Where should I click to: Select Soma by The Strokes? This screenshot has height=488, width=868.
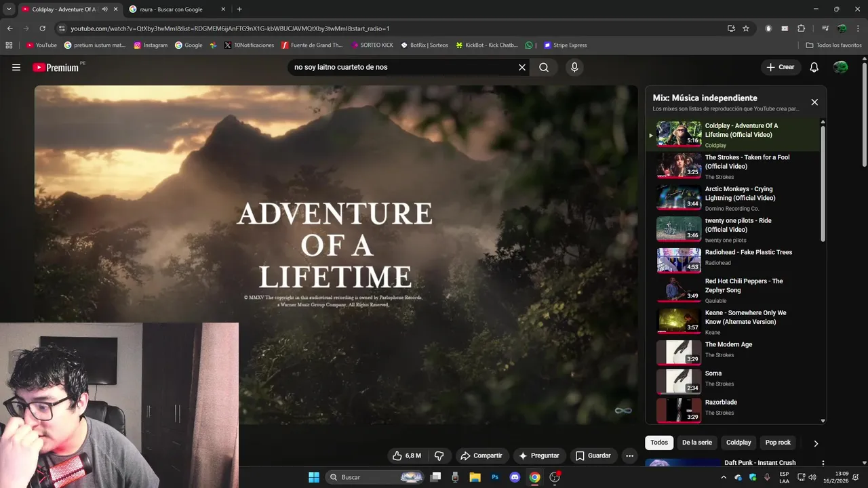click(x=734, y=381)
